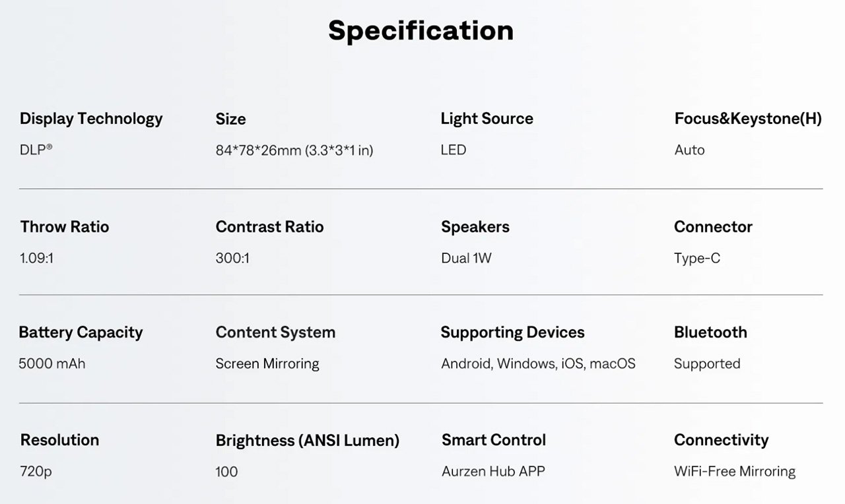Viewport: 845px width, 504px height.
Task: Click the Screen Mirroring value
Action: 267,363
